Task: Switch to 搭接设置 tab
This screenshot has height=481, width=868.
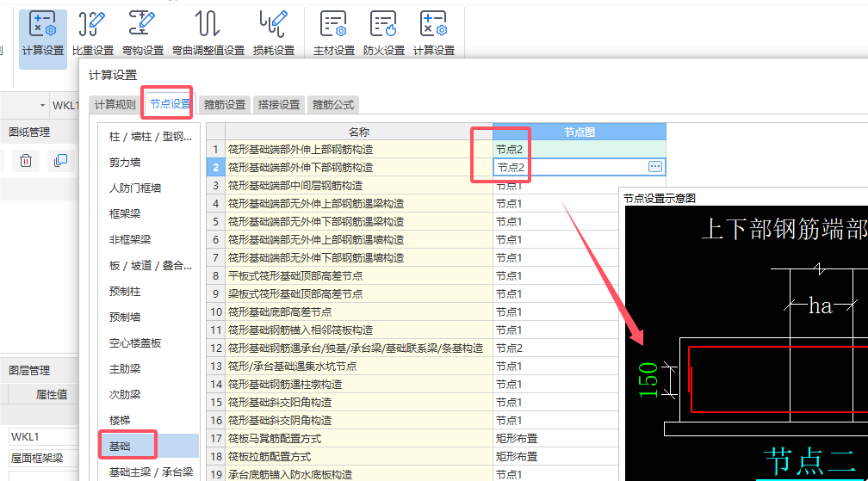Action: coord(278,104)
